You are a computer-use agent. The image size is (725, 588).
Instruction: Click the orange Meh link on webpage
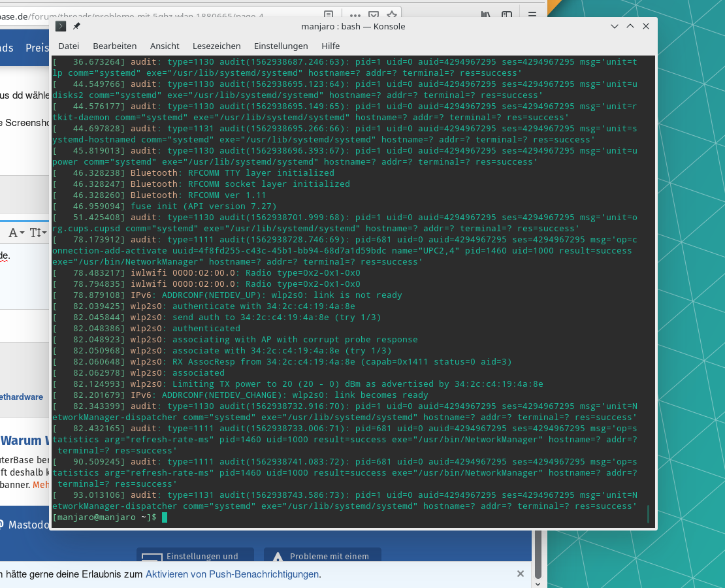click(40, 485)
